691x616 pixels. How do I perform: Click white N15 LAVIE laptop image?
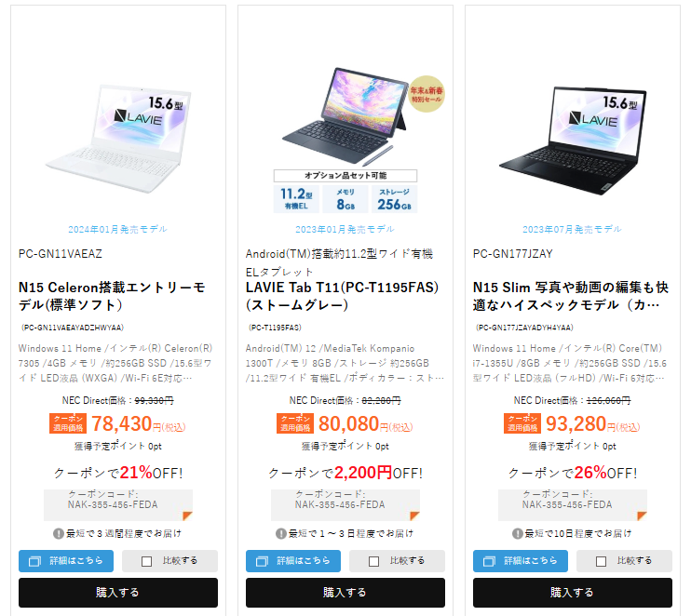[118, 139]
